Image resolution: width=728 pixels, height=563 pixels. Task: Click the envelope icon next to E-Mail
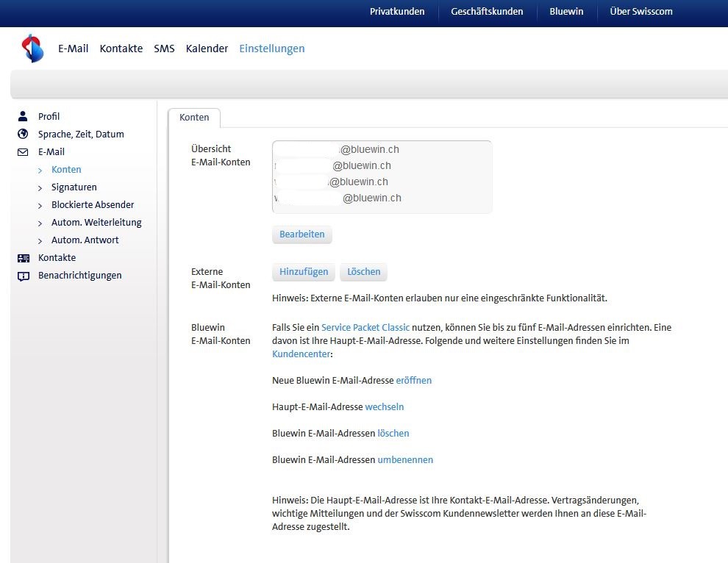pos(23,152)
